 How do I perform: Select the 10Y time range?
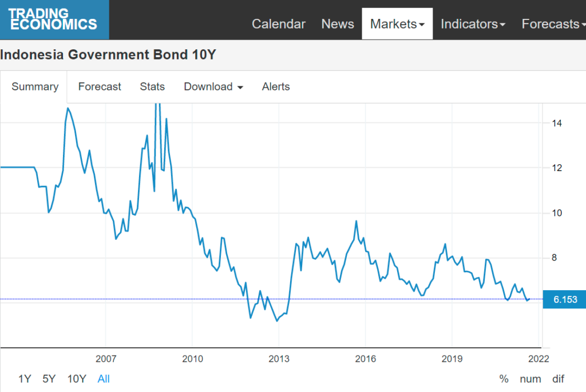76,379
